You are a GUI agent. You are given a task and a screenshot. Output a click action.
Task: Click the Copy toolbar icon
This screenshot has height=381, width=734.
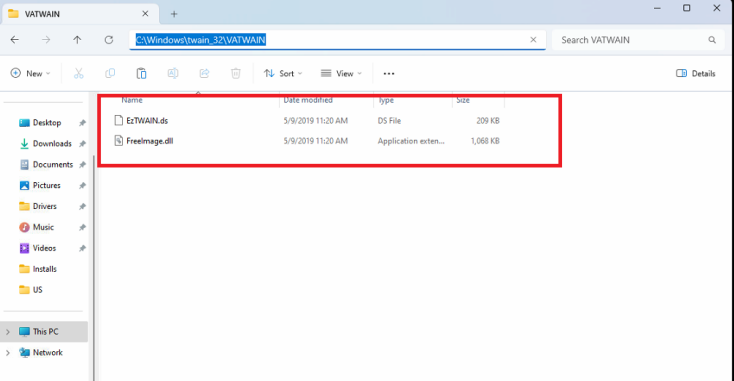pyautogui.click(x=110, y=73)
